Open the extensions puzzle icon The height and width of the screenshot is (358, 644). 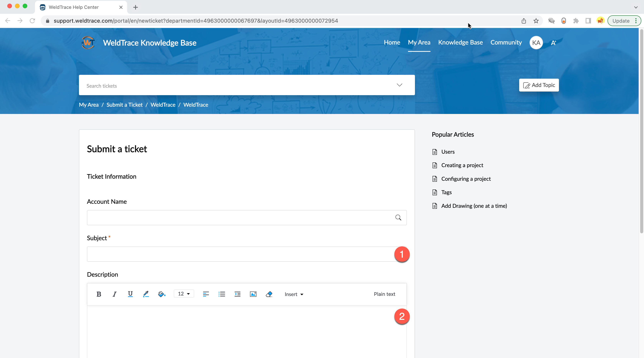pos(576,21)
